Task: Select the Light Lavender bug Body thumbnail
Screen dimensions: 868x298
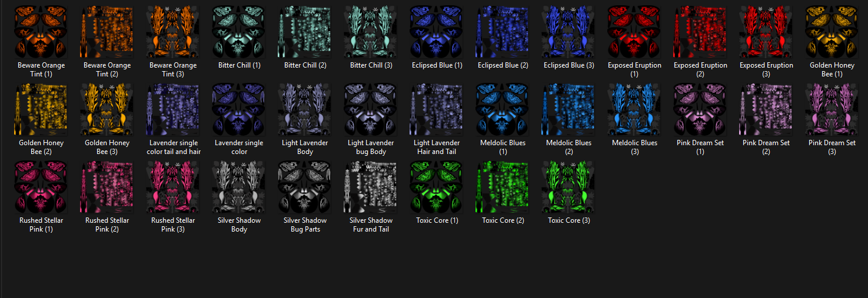Action: 371,109
